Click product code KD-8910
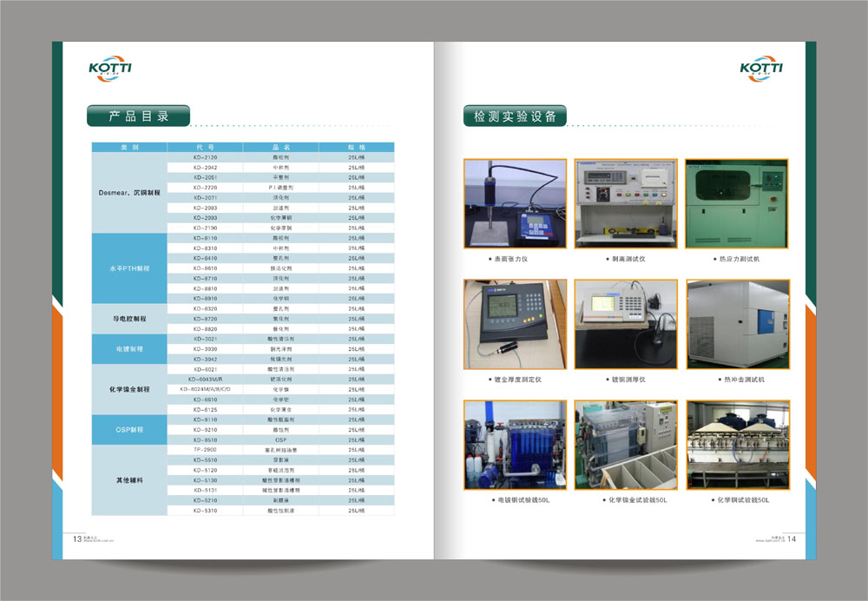The height and width of the screenshot is (601, 868). 206,299
